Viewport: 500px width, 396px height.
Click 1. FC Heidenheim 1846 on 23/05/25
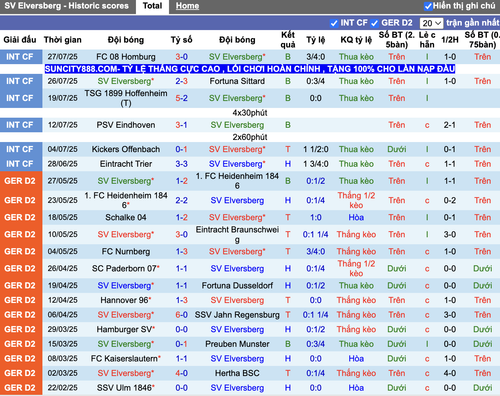(126, 200)
